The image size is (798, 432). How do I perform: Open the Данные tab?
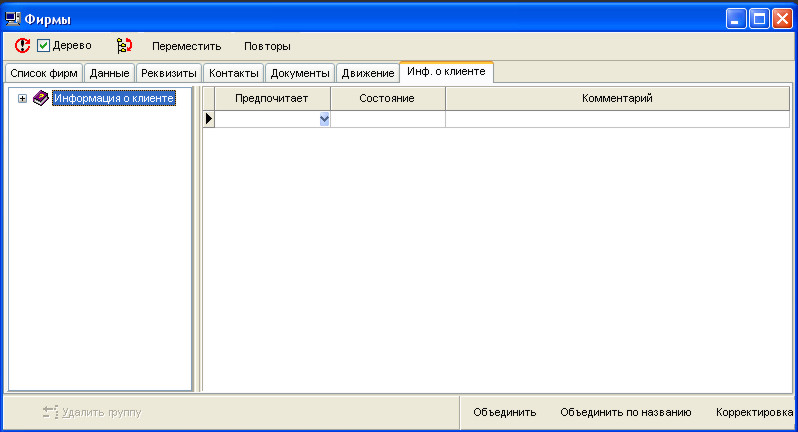(x=109, y=73)
